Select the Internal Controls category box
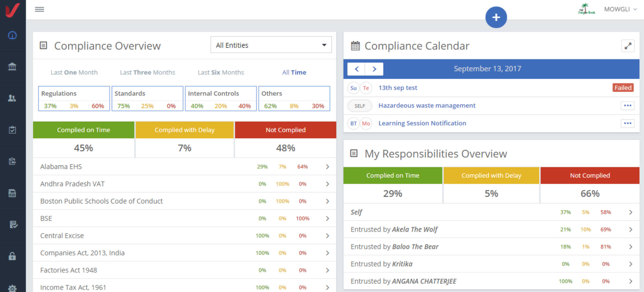The image size is (644, 292). tap(221, 99)
